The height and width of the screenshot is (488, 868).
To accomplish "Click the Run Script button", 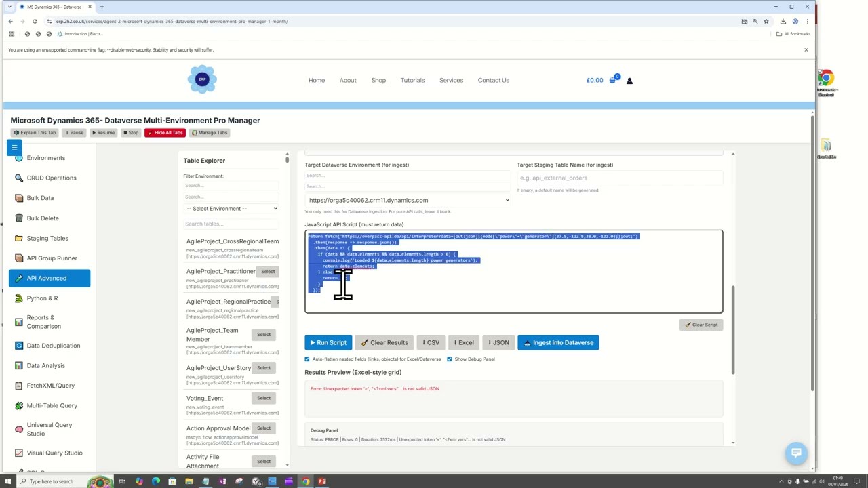I will [328, 342].
